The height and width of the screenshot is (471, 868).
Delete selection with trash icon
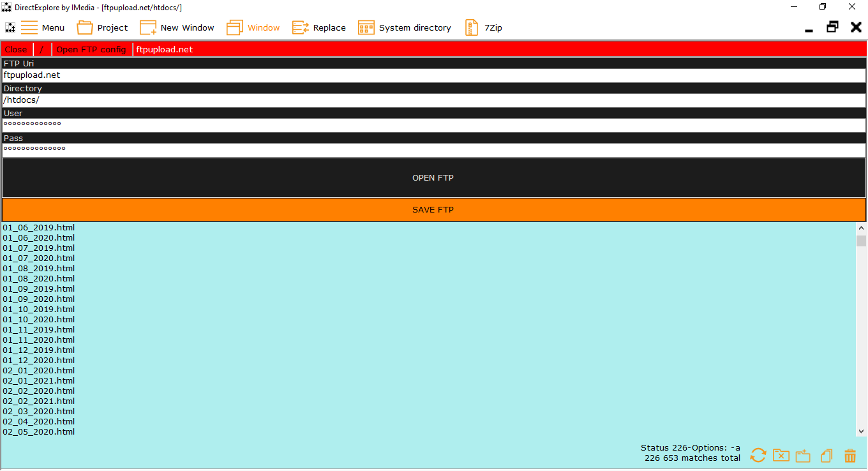pos(850,456)
